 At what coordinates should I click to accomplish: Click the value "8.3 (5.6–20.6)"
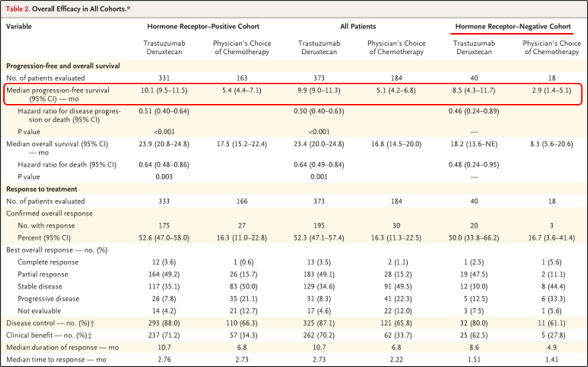tap(552, 144)
